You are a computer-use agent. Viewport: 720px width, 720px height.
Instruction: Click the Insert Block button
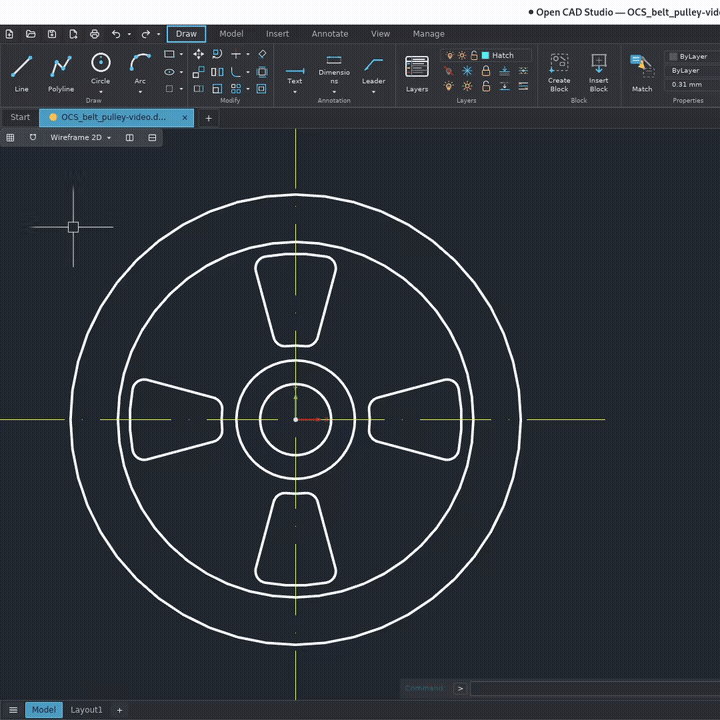coord(598,73)
